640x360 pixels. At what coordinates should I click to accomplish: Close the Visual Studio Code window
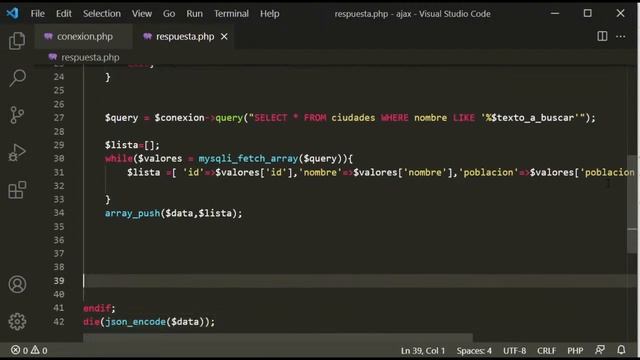click(620, 13)
